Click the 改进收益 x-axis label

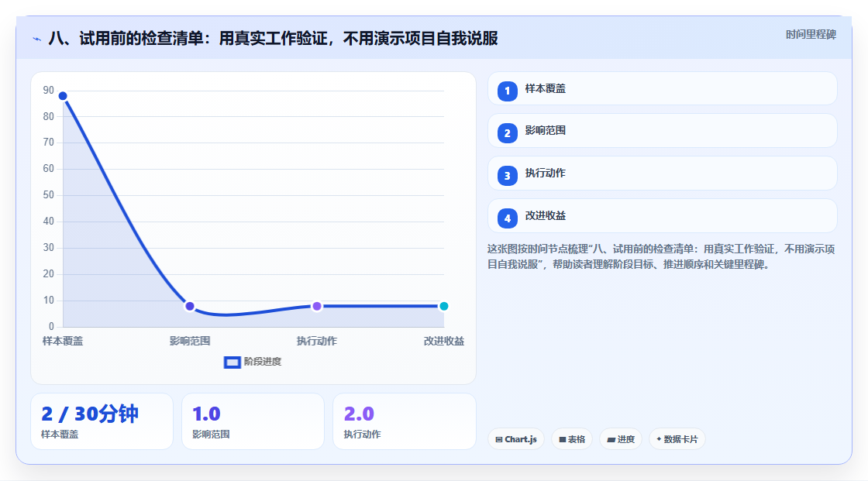tap(444, 341)
